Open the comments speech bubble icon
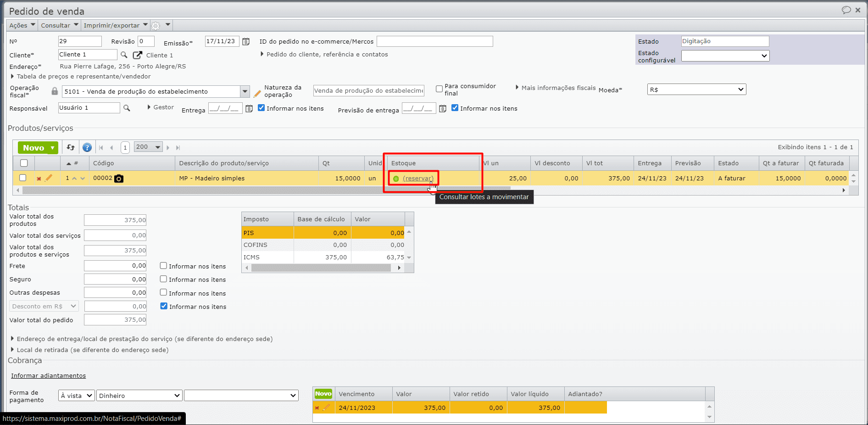The height and width of the screenshot is (425, 868). pyautogui.click(x=846, y=10)
